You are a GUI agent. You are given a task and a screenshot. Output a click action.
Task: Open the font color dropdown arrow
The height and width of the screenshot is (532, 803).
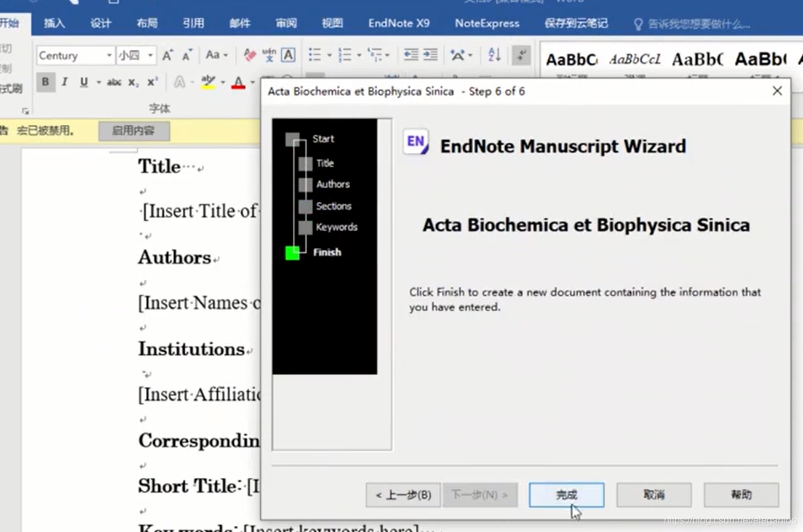point(252,82)
